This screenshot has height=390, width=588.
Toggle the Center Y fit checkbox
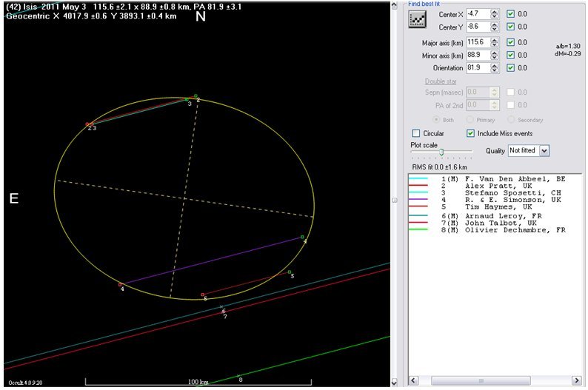coord(510,27)
